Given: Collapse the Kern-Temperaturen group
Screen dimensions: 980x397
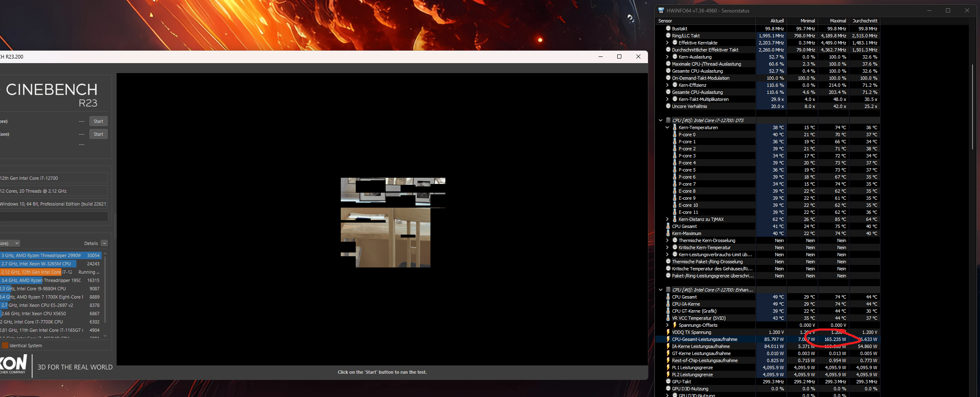Looking at the screenshot, I should pyautogui.click(x=667, y=127).
